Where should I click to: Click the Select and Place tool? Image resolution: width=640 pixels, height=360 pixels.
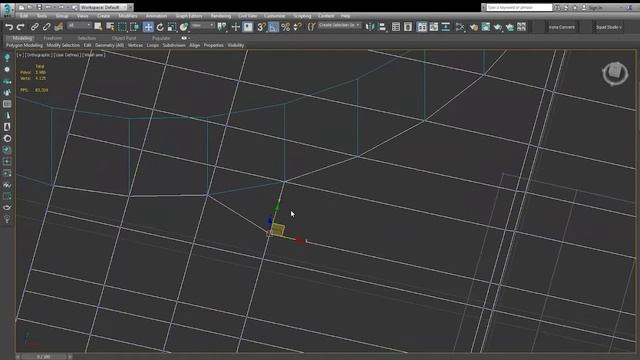click(184, 27)
